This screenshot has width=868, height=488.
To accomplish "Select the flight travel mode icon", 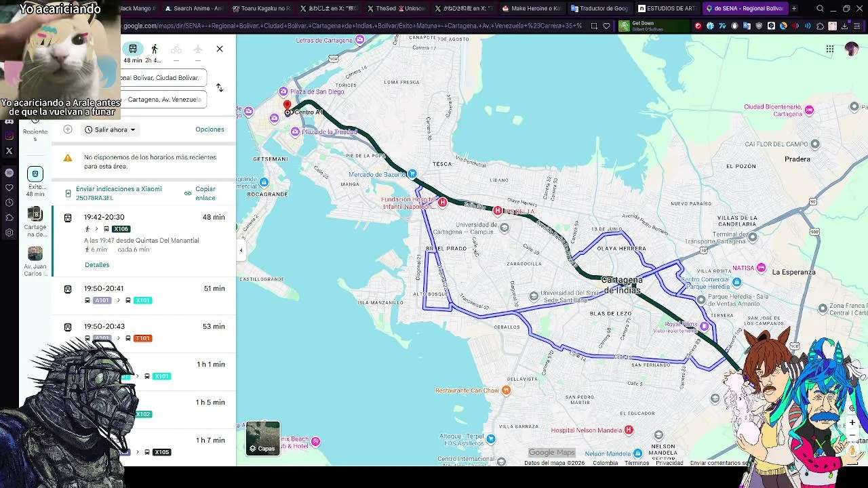I will pos(198,49).
